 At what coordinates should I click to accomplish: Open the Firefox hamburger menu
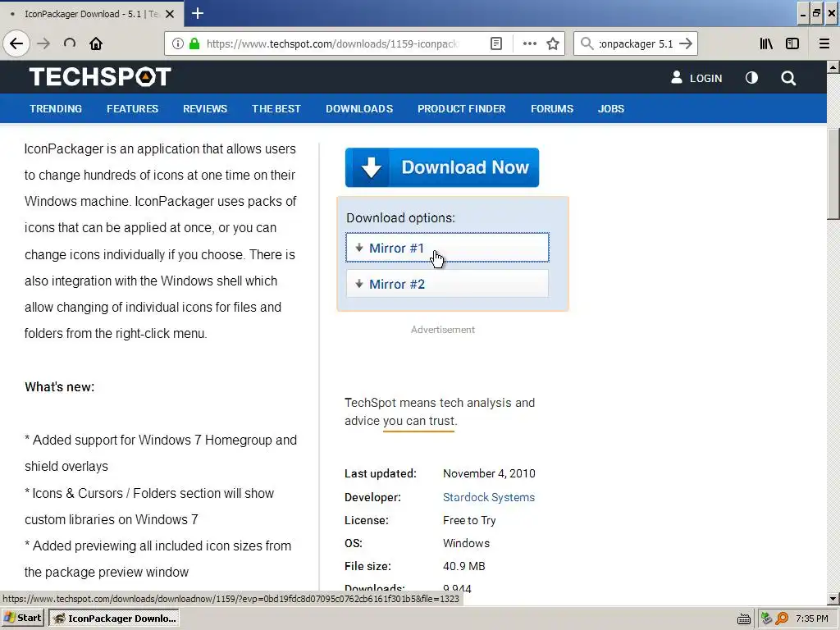[x=824, y=43]
